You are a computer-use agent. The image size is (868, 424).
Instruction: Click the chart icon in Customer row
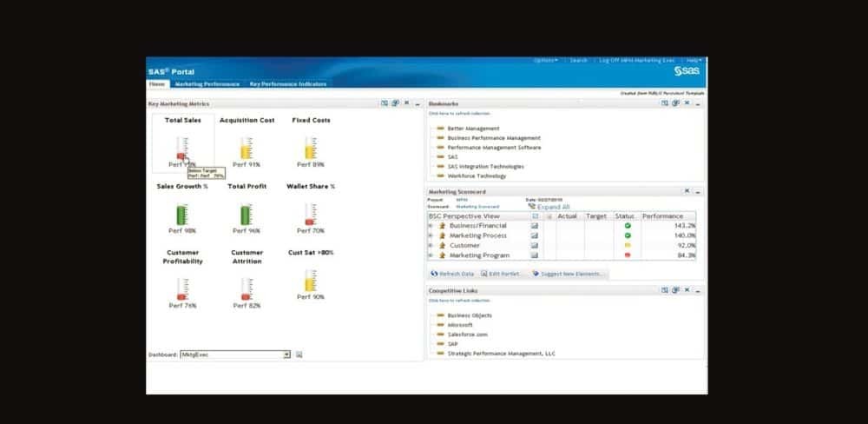pyautogui.click(x=535, y=246)
